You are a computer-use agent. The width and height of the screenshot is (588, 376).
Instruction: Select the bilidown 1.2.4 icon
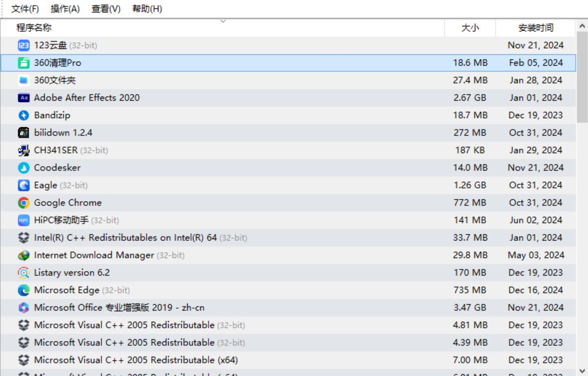[x=23, y=133]
